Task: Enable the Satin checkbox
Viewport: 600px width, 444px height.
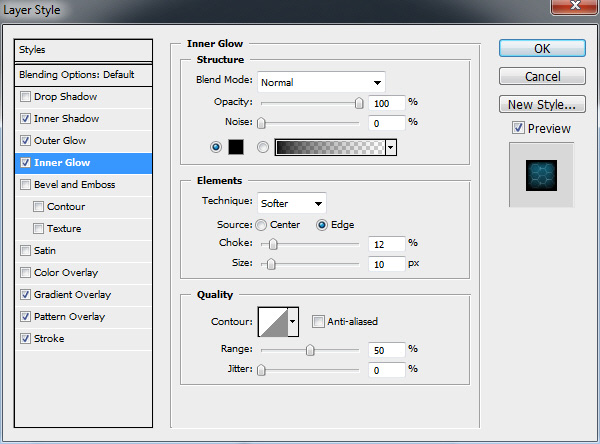Action: (x=25, y=251)
